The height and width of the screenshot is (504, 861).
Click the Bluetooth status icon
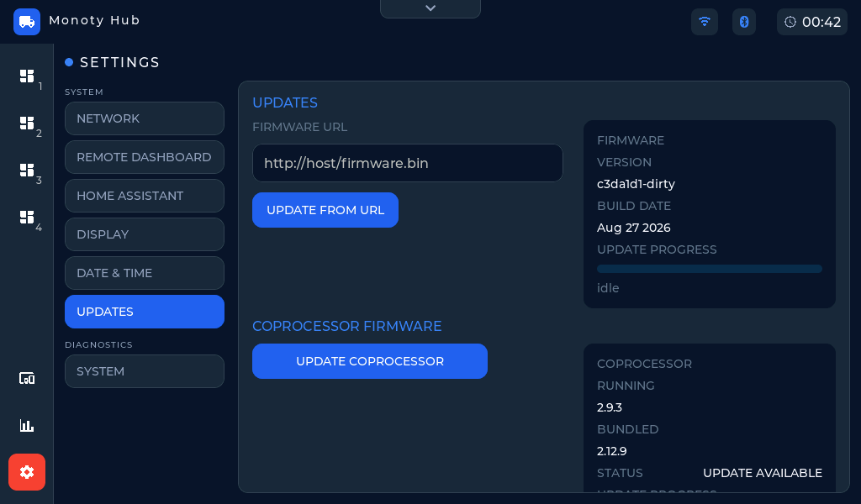pos(744,22)
